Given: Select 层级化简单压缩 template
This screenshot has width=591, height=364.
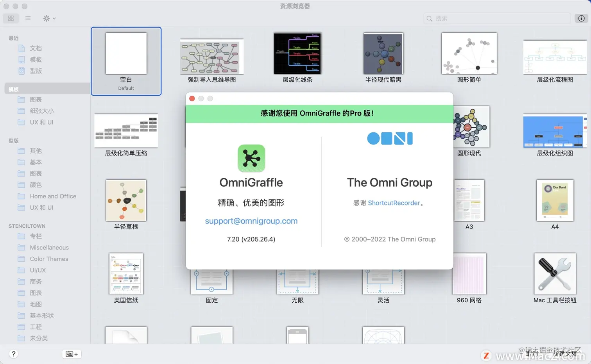Looking at the screenshot, I should pyautogui.click(x=126, y=131).
